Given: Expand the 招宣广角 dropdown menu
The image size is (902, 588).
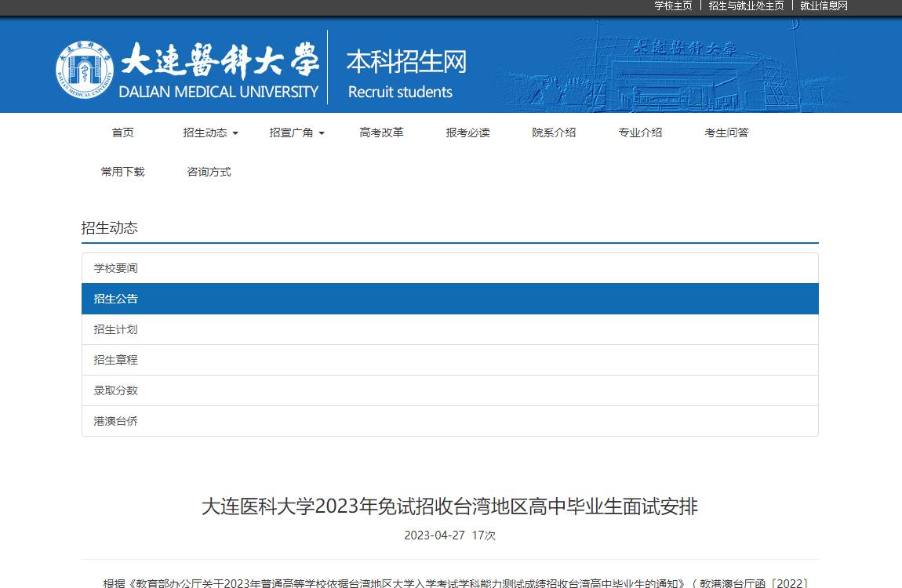Looking at the screenshot, I should pyautogui.click(x=296, y=132).
